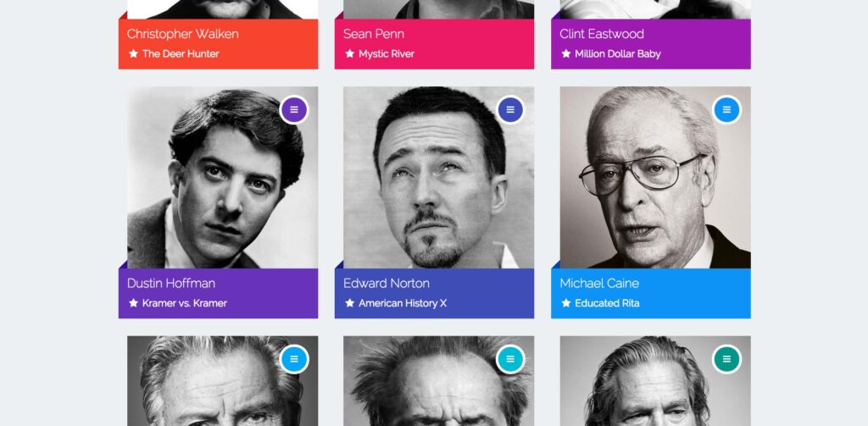The image size is (868, 426).
Task: Click the teal green menu button on bottom-right portrait
Action: [726, 359]
